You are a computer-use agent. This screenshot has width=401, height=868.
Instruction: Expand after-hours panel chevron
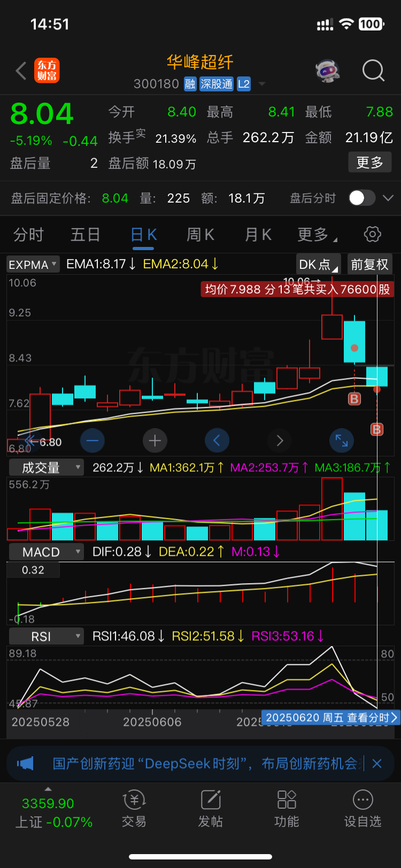pos(389,198)
